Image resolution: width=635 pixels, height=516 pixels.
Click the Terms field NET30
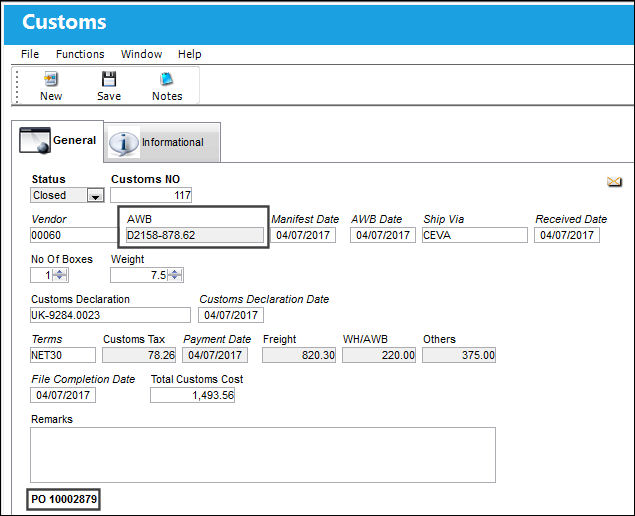(x=63, y=355)
